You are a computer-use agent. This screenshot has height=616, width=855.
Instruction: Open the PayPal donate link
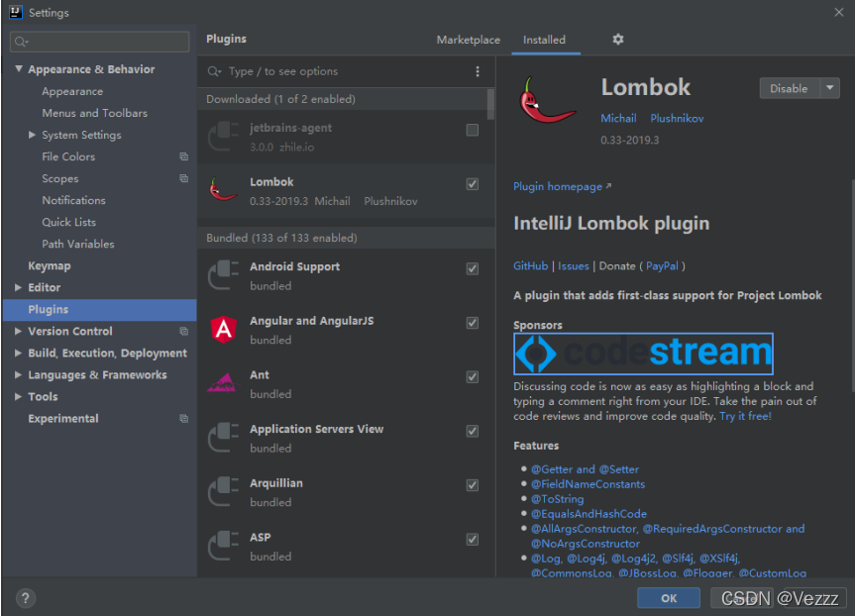(662, 266)
